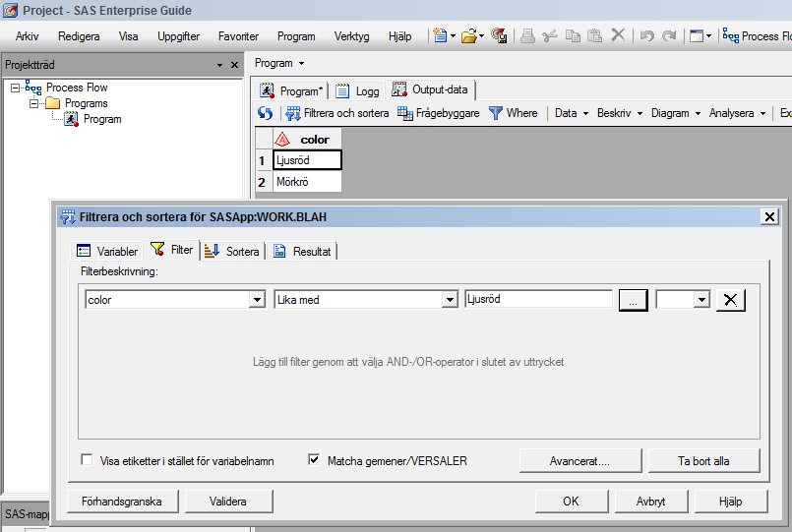Click the Where filter toolbar button
This screenshot has width=792, height=532.
(x=514, y=113)
